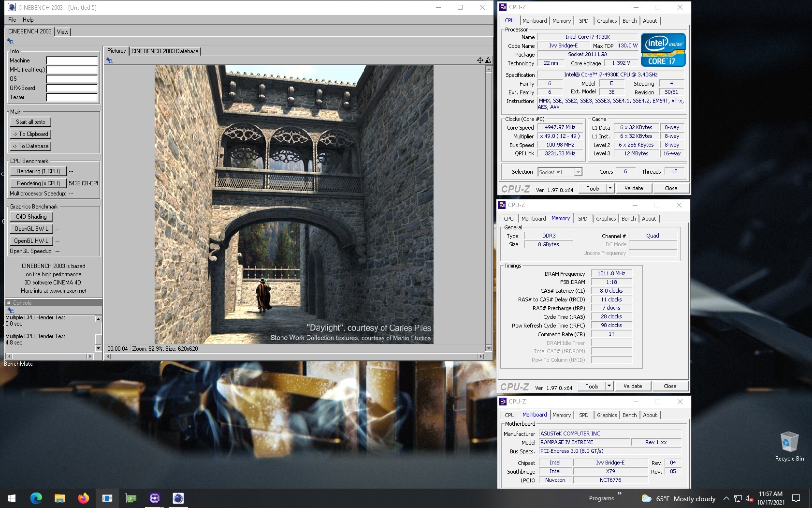Click the pin icon under CINEBENCH 2003 tab

pyautogui.click(x=10, y=41)
